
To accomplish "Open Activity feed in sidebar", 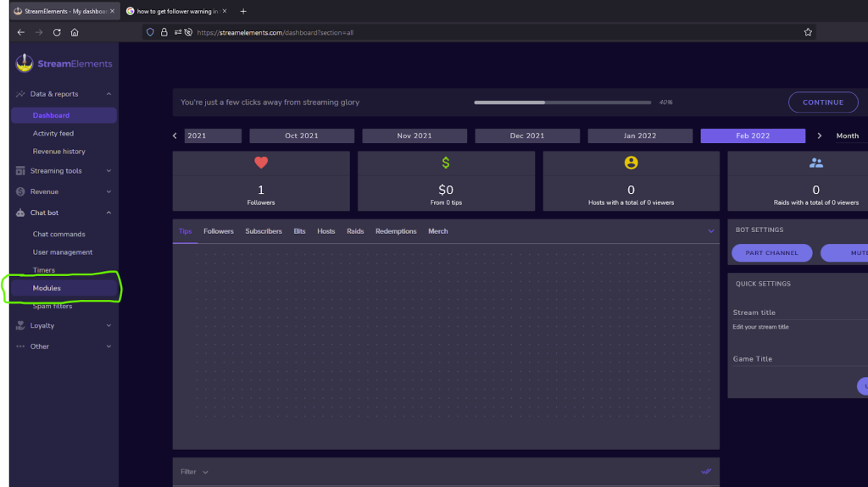I will tap(53, 133).
